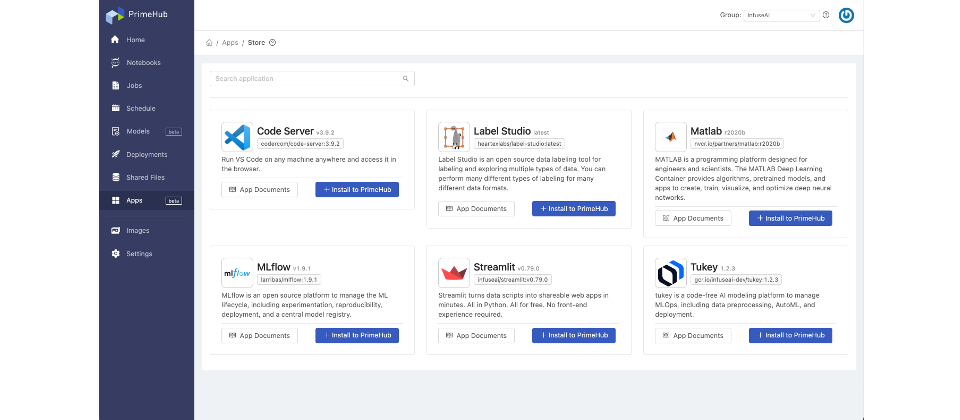Click the MLflow logo

tap(237, 273)
